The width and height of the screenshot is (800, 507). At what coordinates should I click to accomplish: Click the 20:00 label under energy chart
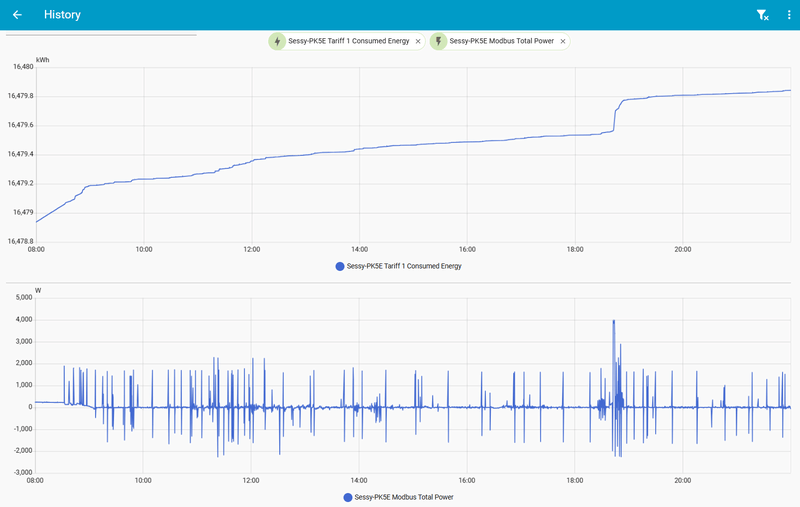pos(683,249)
